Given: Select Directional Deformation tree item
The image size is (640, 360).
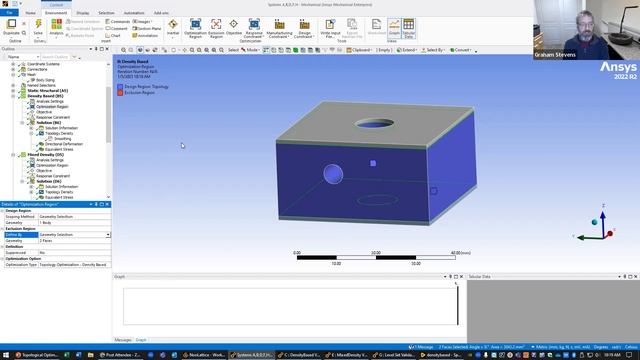Looking at the screenshot, I should point(64,144).
